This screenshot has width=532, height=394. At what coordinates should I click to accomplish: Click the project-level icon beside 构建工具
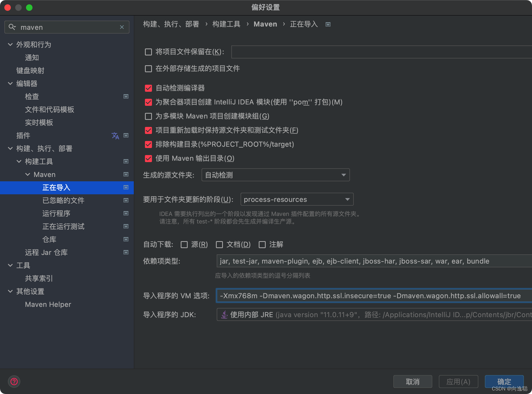coord(126,161)
